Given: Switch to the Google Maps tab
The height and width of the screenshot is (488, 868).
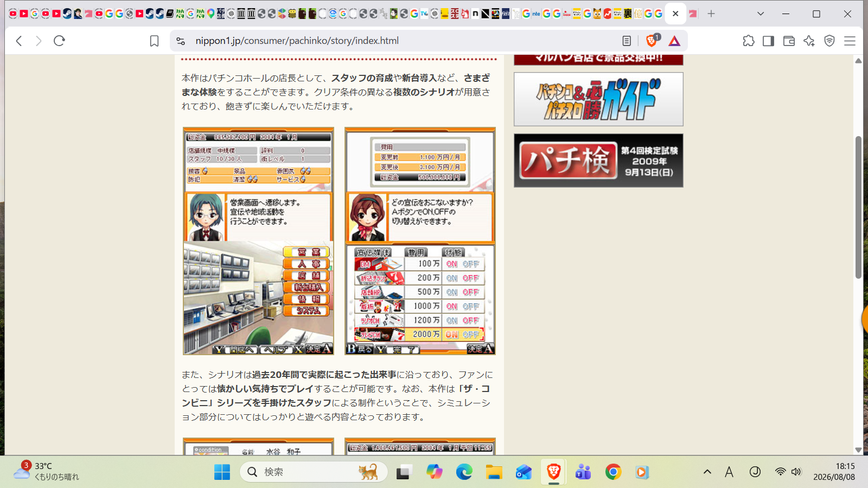Looking at the screenshot, I should pyautogui.click(x=210, y=14).
